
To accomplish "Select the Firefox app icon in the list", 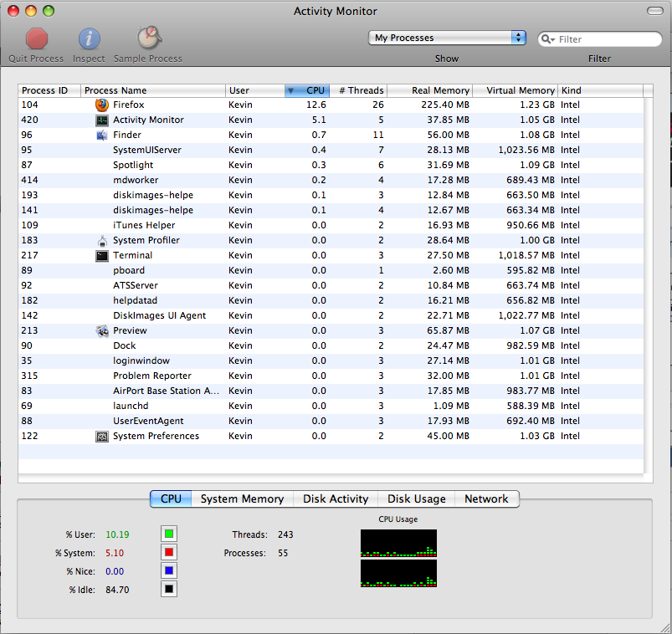I will click(x=102, y=105).
